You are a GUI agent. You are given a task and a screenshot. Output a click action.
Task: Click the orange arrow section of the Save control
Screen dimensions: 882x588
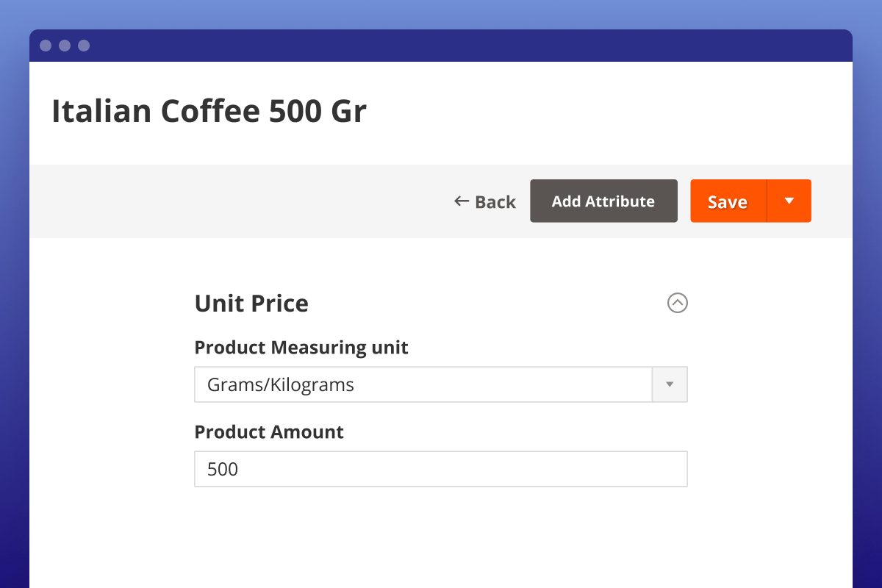789,201
